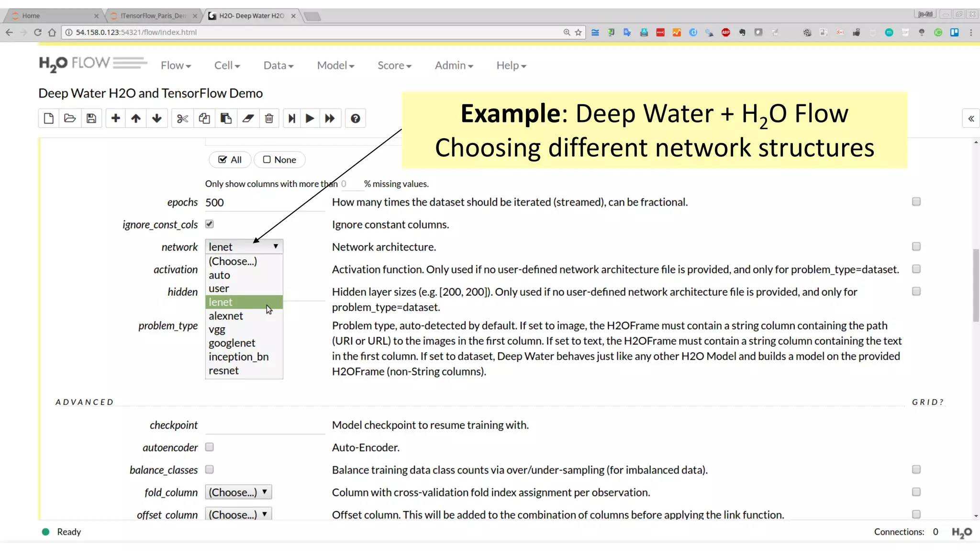
Task: Save the current flow
Action: (91, 119)
